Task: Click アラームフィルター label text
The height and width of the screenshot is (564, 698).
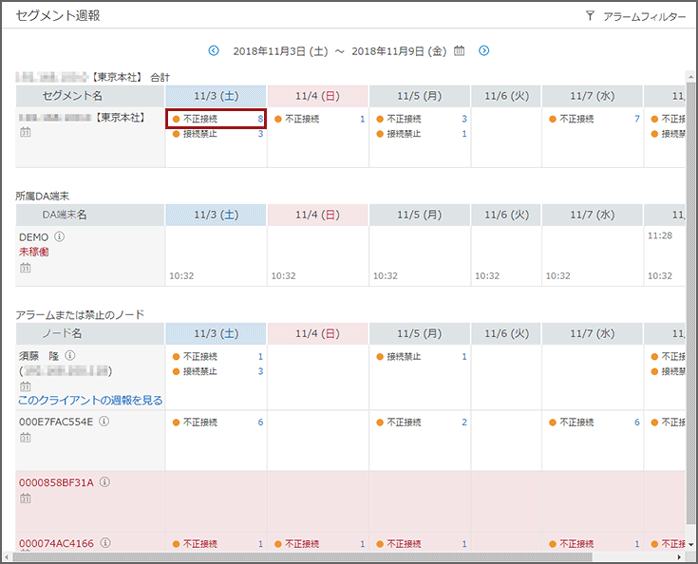Action: click(x=644, y=16)
